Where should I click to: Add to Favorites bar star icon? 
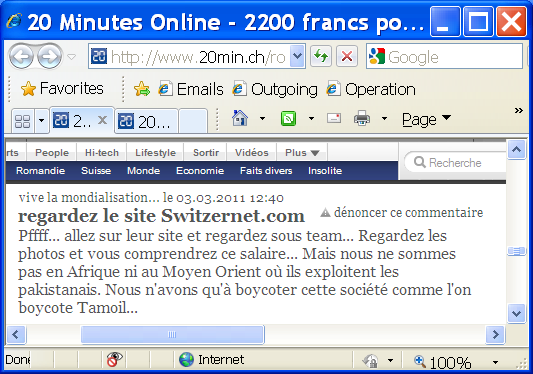coord(141,89)
